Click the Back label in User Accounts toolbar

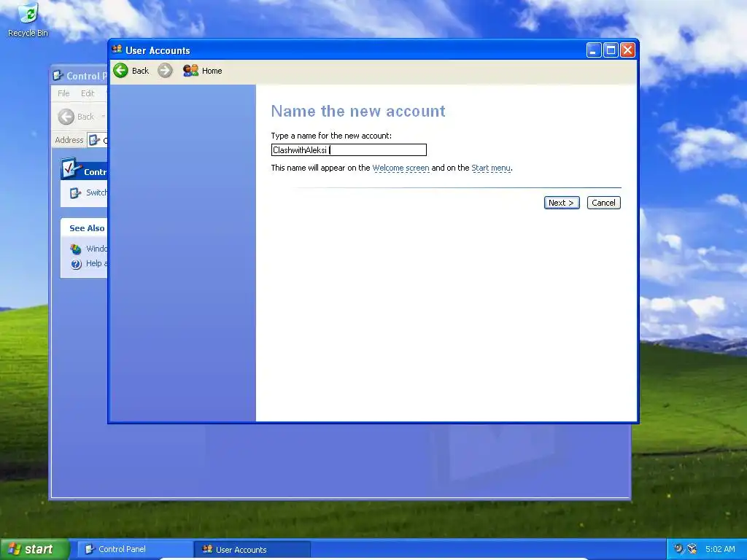(140, 71)
